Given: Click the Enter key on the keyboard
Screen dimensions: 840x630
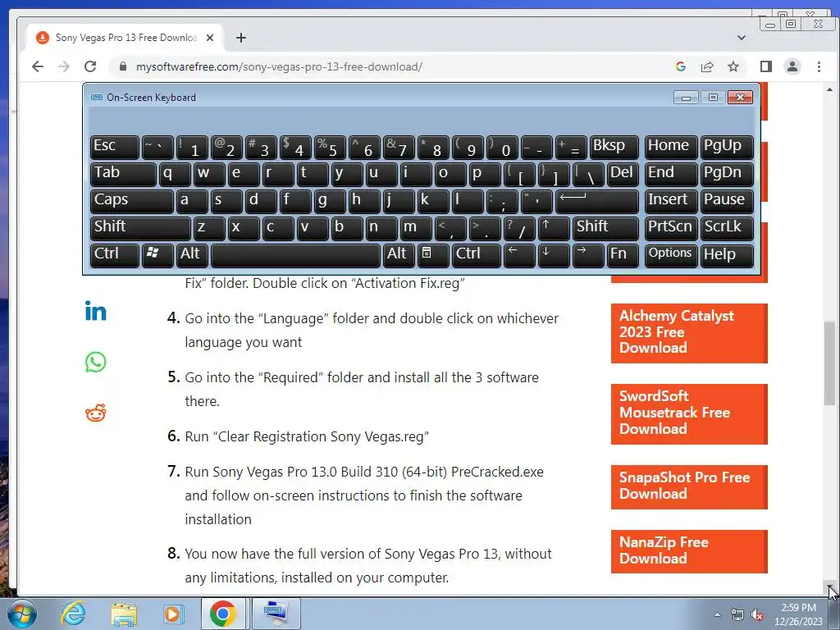Looking at the screenshot, I should tap(597, 201).
